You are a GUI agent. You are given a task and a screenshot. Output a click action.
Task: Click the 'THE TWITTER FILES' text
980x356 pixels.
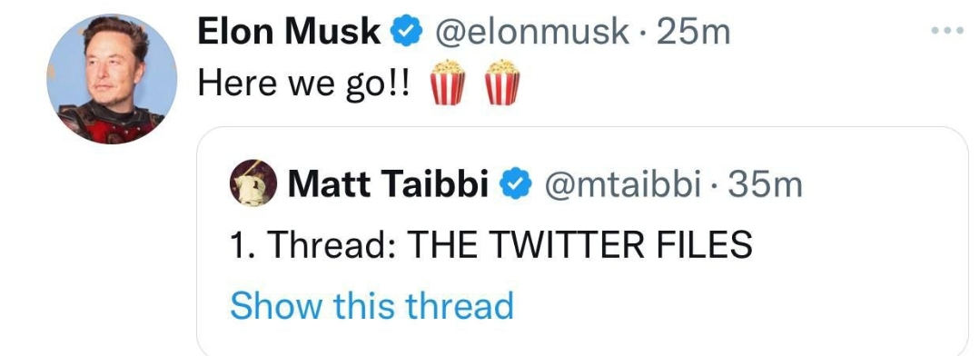579,244
